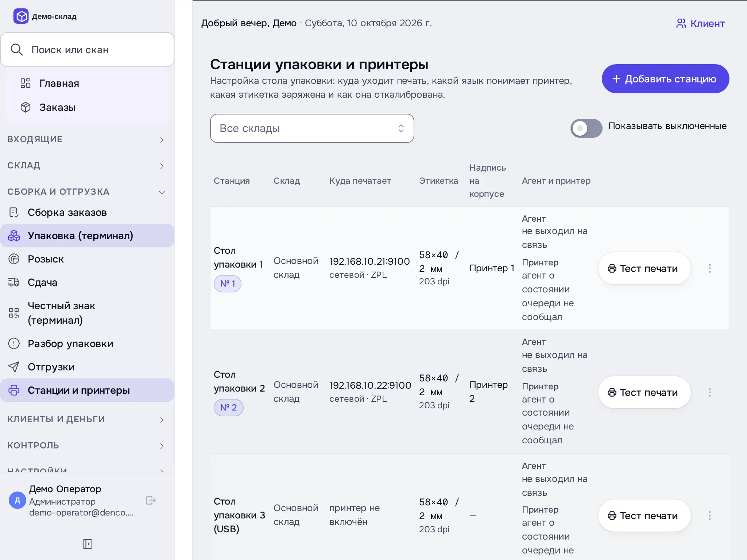This screenshot has height=560, width=747.
Task: Click the search magnifier icon
Action: 17,50
